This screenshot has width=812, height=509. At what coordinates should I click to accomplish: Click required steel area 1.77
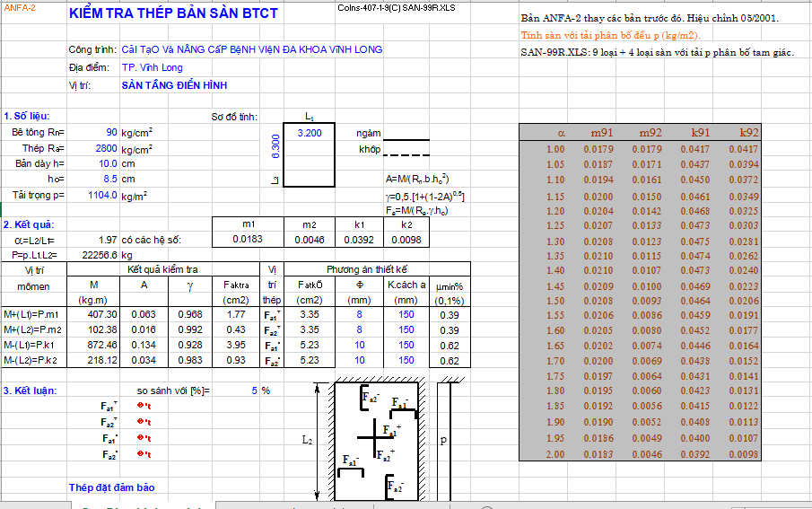236,314
